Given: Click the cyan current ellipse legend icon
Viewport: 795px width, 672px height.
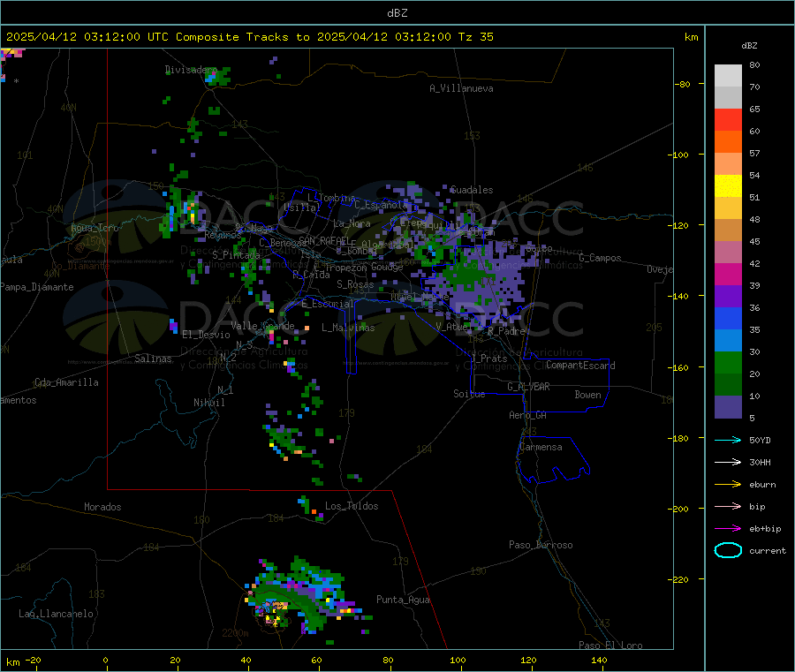Looking at the screenshot, I should (728, 550).
